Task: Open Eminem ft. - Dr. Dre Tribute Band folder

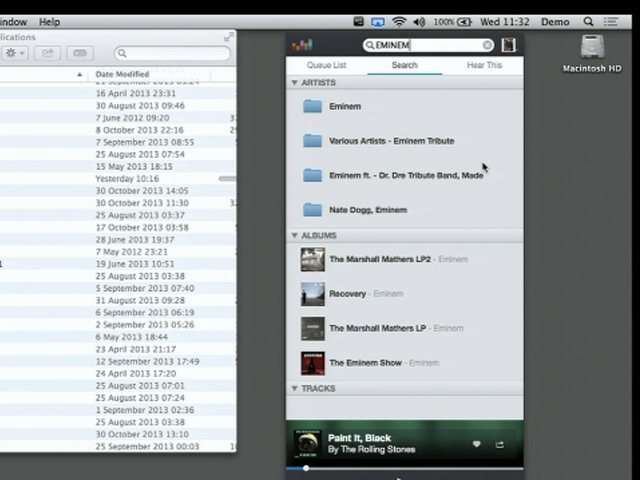Action: click(313, 175)
